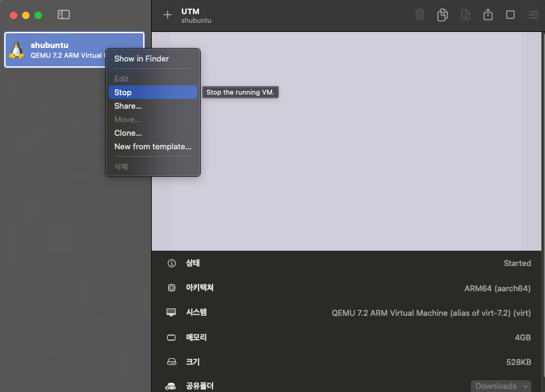This screenshot has height=392, width=545.
Task: Click the move/download document toolbar icon
Action: pos(465,15)
